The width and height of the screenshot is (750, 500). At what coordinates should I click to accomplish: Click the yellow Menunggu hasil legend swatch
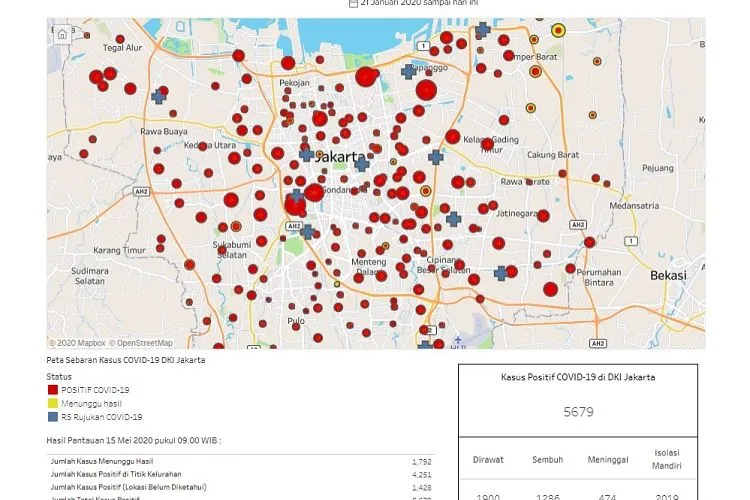(53, 403)
